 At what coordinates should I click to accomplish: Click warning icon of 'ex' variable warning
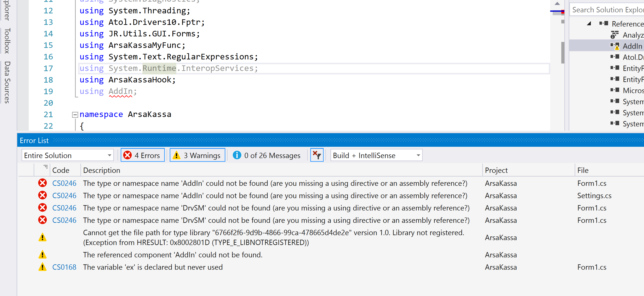coord(42,267)
